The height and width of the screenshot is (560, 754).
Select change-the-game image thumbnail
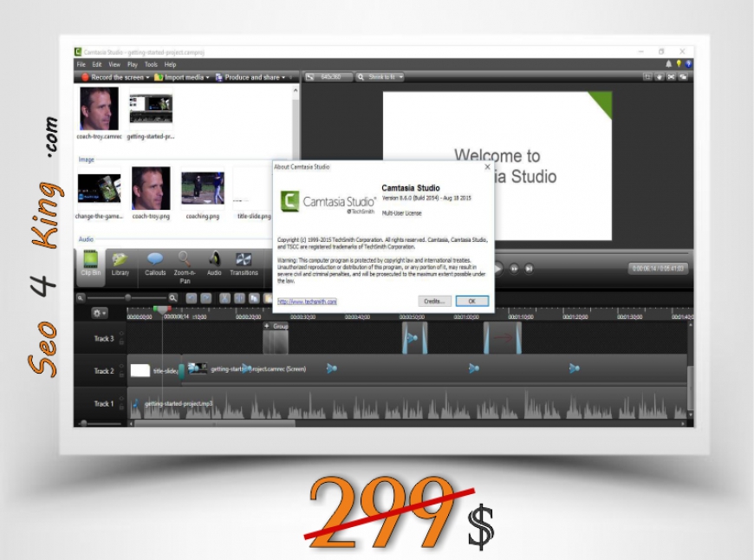(x=99, y=189)
